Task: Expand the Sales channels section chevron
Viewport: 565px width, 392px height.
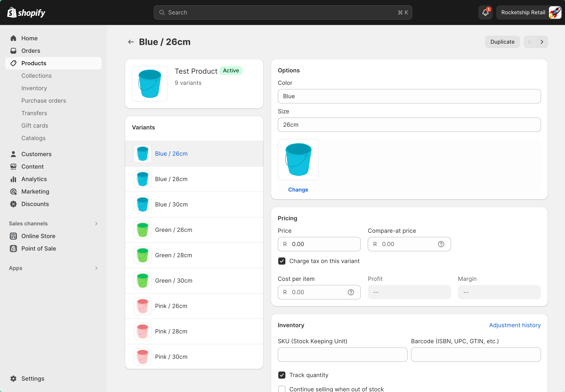Action: (96, 224)
